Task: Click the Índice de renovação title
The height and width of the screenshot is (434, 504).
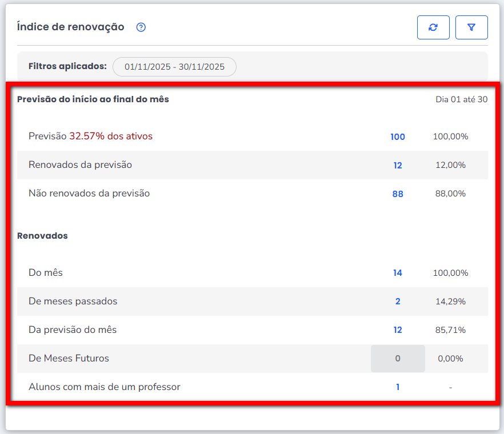Action: pyautogui.click(x=70, y=27)
